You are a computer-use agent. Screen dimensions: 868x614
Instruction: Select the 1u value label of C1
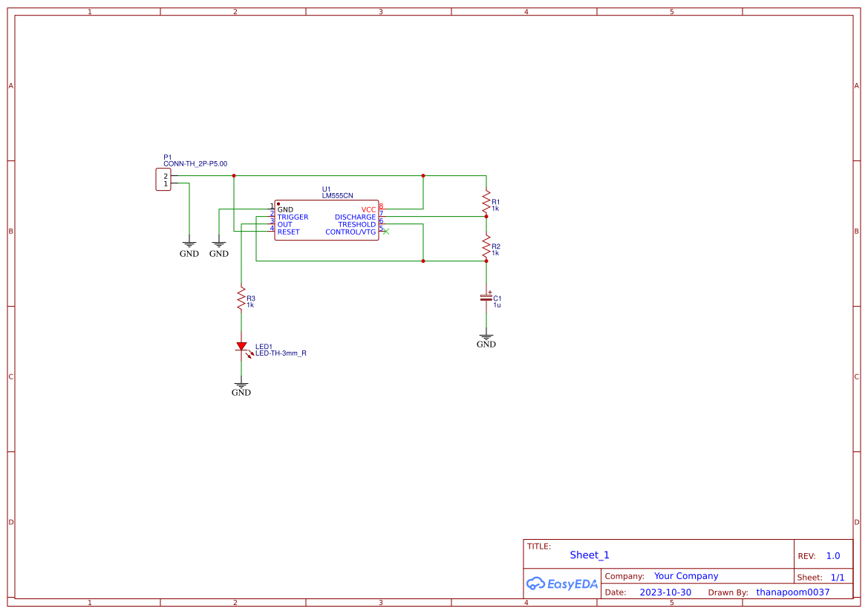coord(497,305)
